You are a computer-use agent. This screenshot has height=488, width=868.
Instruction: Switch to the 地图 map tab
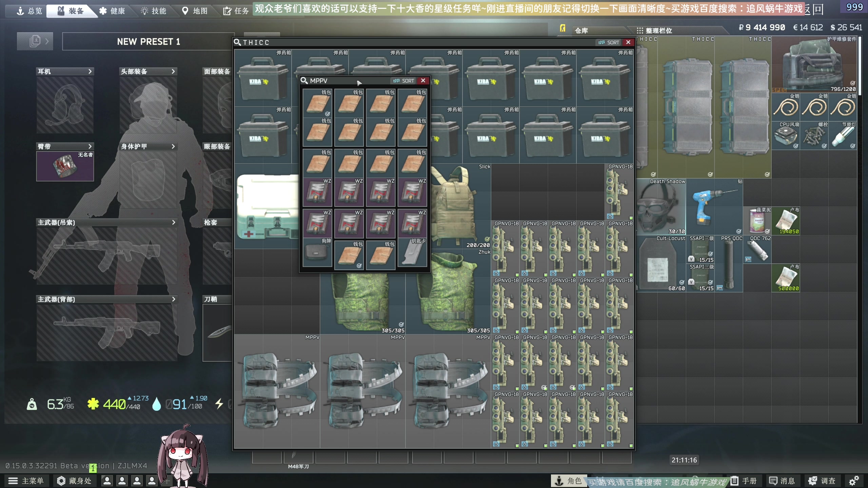click(195, 11)
